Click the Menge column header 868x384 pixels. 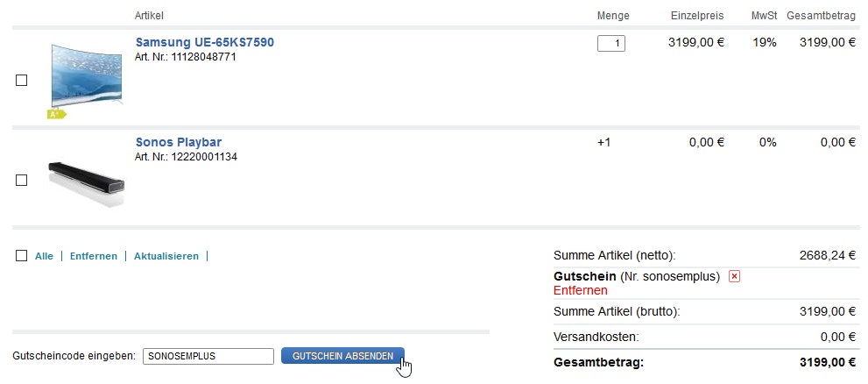(612, 17)
